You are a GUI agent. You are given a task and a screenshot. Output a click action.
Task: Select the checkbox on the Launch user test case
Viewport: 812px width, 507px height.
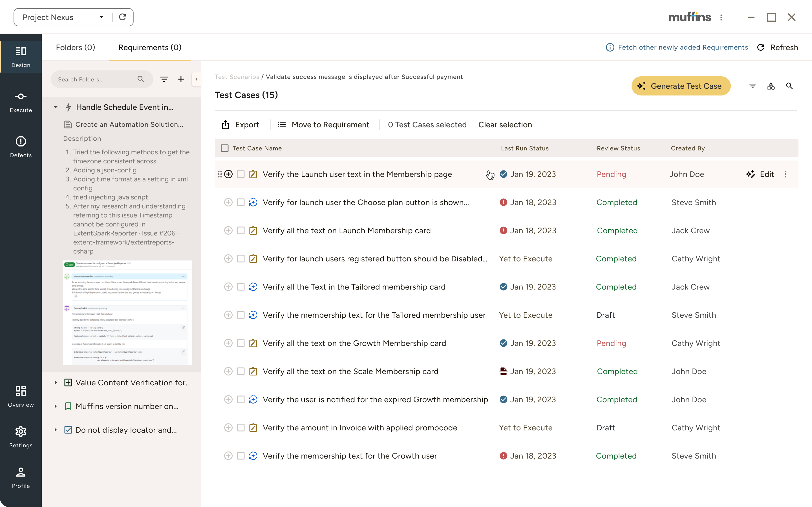241,174
